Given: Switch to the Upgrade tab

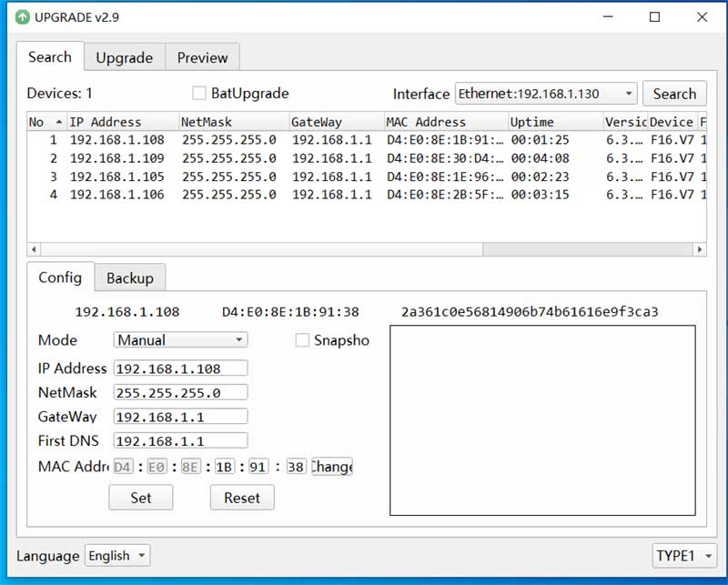Looking at the screenshot, I should (x=125, y=57).
